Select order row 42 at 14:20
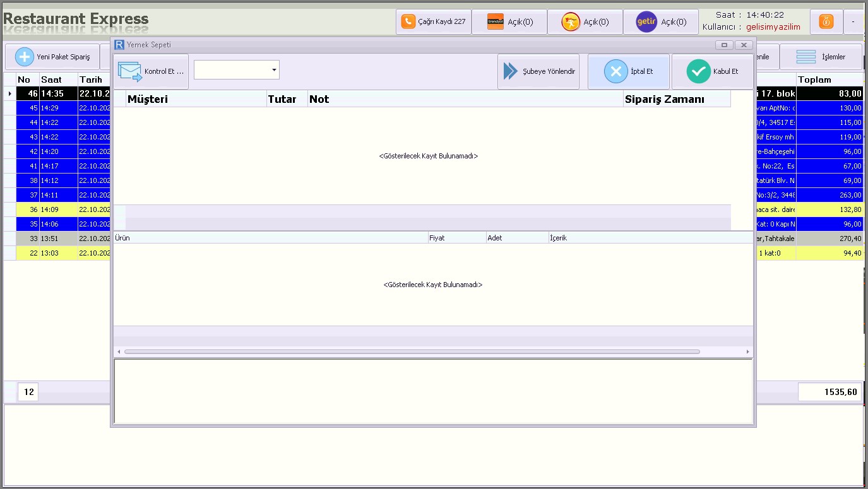Image resolution: width=868 pixels, height=489 pixels. (x=63, y=151)
